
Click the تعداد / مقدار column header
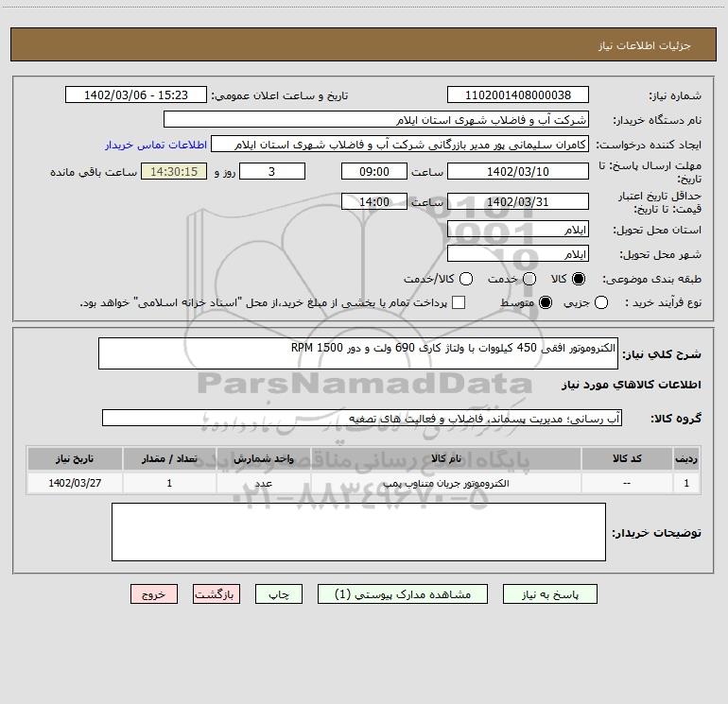coord(169,459)
